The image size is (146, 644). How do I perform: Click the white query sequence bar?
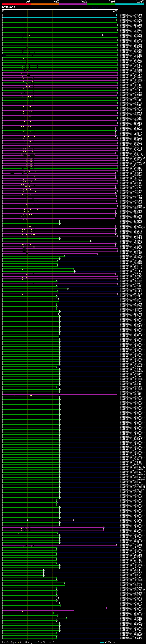coord(60,10)
